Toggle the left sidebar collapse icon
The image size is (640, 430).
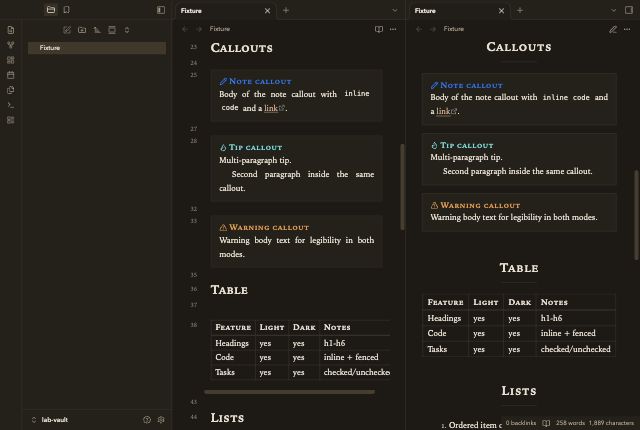161,10
